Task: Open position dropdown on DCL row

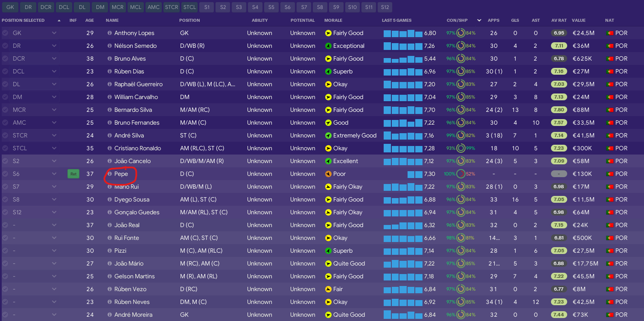Action: 54,71
